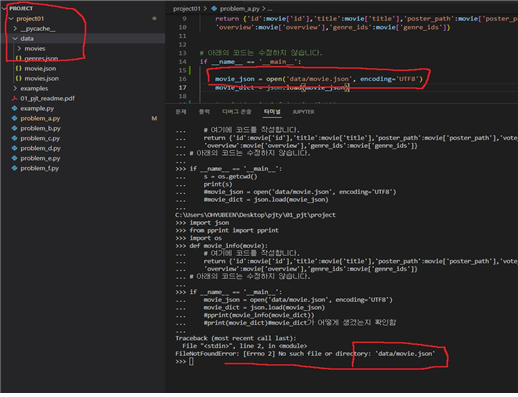518x397 pixels.
Task: Open problem_f.py file
Action: [x=40, y=168]
